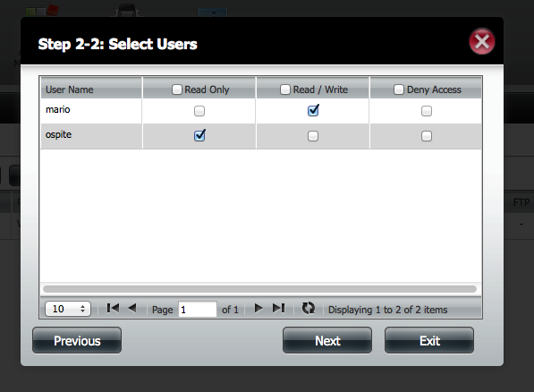The image size is (534, 392).
Task: Open the items-per-page dropdown showing 10
Action: coord(68,309)
